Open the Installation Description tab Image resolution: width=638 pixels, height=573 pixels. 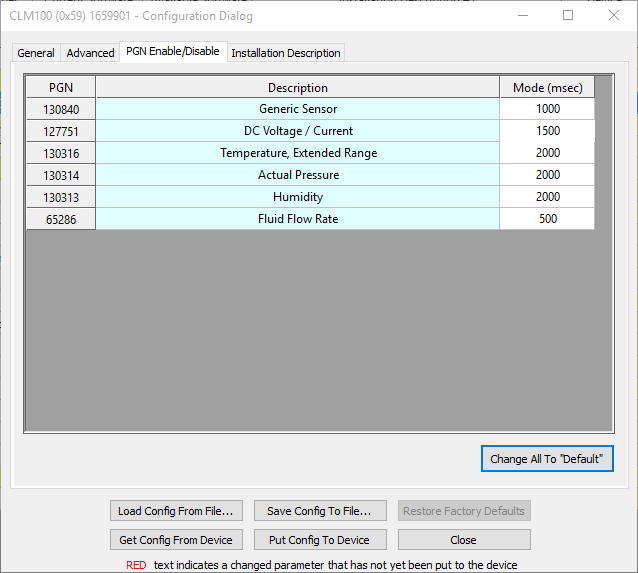[x=286, y=53]
